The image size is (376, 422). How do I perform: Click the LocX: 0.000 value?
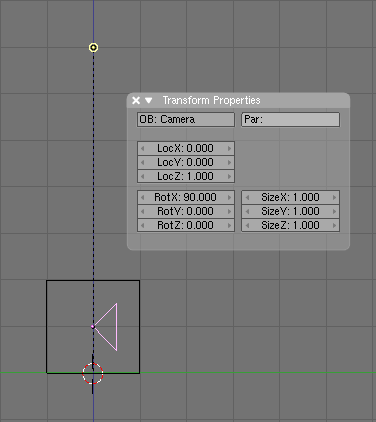click(x=185, y=148)
